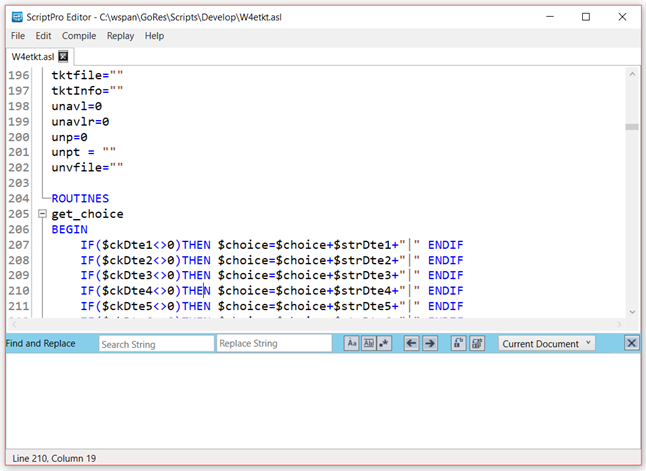The image size is (646, 471).
Task: Click the find next arrow
Action: click(429, 343)
